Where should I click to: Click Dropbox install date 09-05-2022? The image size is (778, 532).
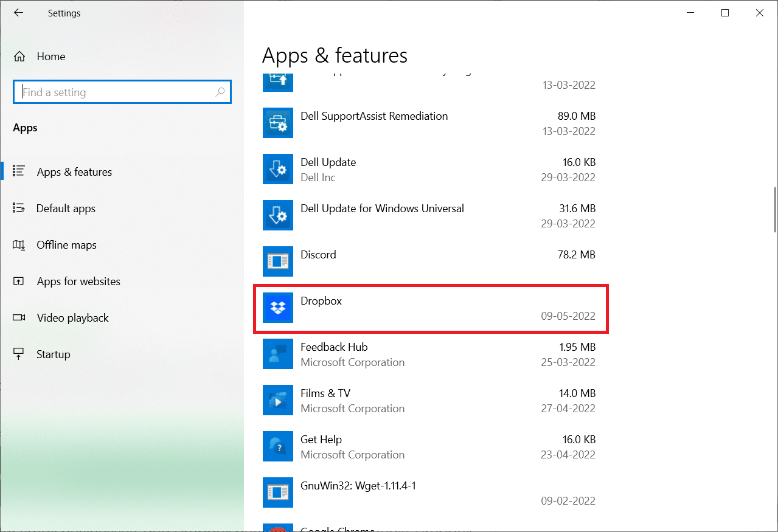click(568, 316)
